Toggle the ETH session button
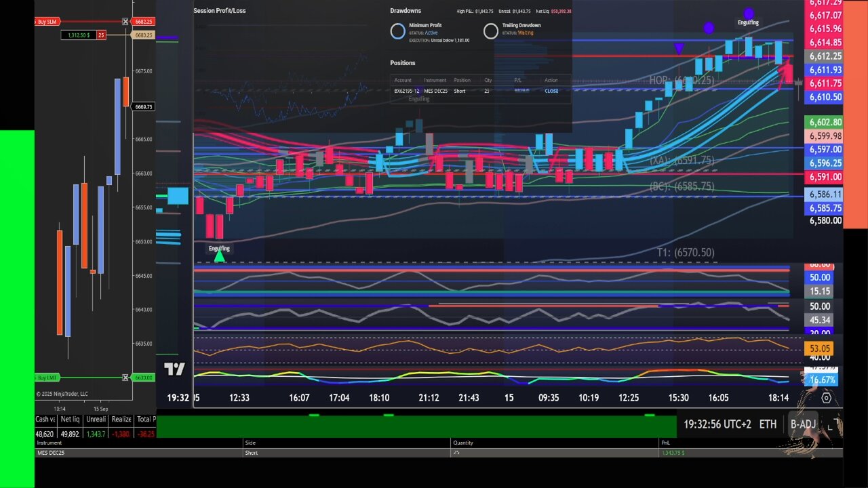The image size is (868, 488). (768, 424)
